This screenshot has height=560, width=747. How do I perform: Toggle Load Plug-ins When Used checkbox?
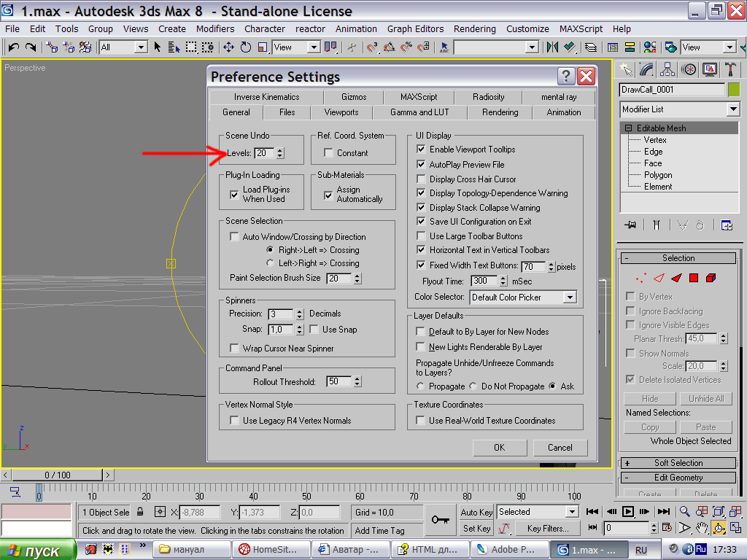(x=234, y=194)
